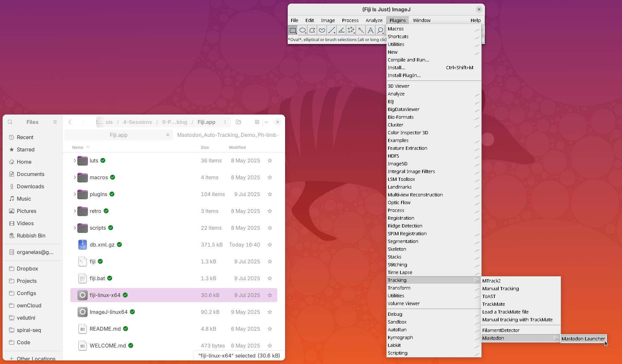This screenshot has width=622, height=364.
Task: Choose TrackMate from Tracking submenu
Action: point(493,304)
